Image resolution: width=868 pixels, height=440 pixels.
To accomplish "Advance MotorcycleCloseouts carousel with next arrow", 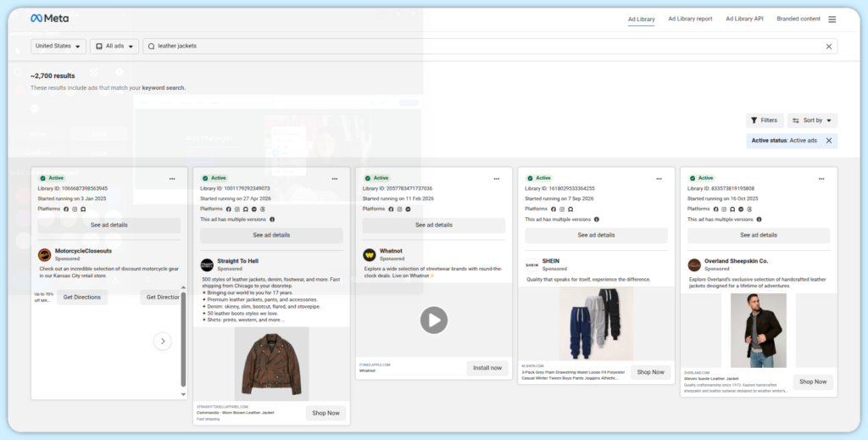I will [x=162, y=342].
